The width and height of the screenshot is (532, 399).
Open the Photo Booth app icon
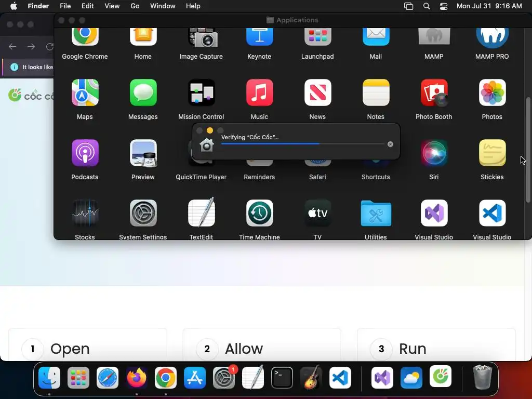coord(434,92)
